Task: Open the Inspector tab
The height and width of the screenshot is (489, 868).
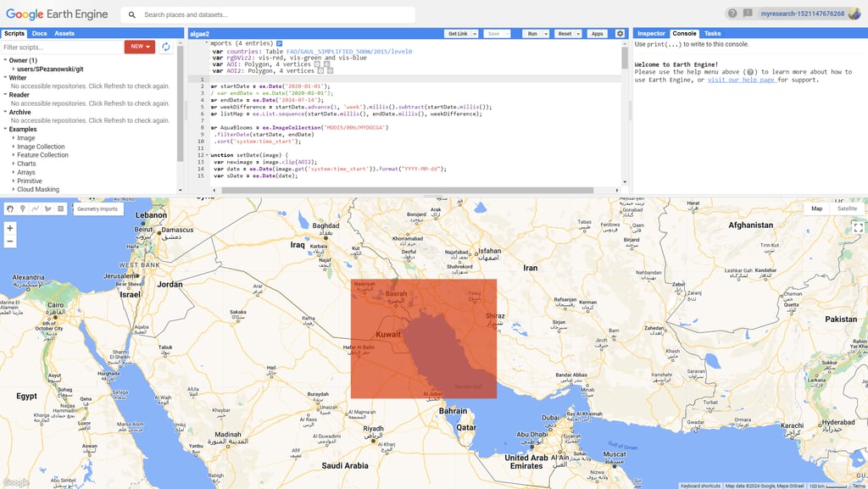Action: coord(652,33)
